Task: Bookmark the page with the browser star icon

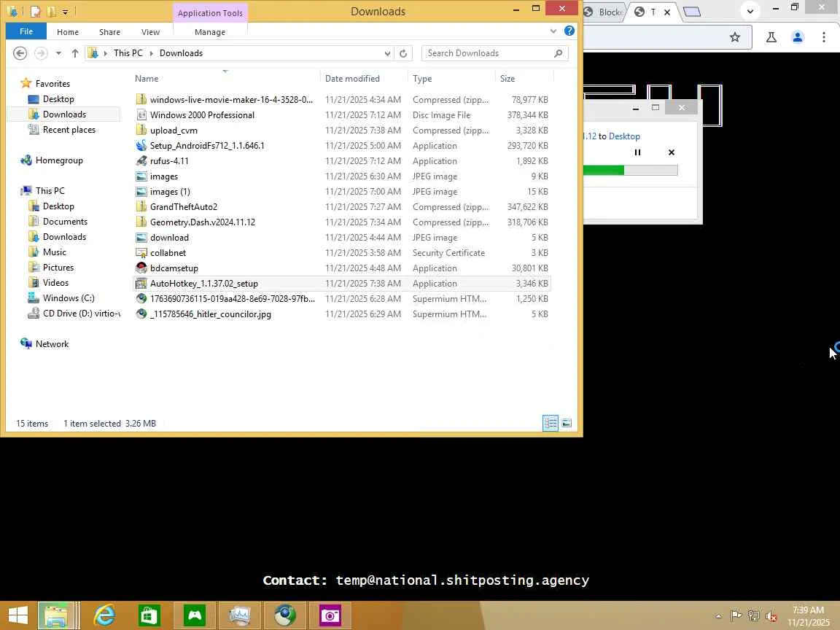Action: pos(735,37)
